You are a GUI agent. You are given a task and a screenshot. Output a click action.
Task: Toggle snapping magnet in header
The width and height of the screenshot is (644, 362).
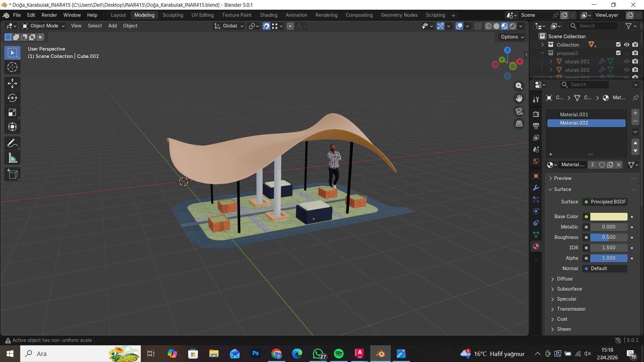tap(266, 26)
